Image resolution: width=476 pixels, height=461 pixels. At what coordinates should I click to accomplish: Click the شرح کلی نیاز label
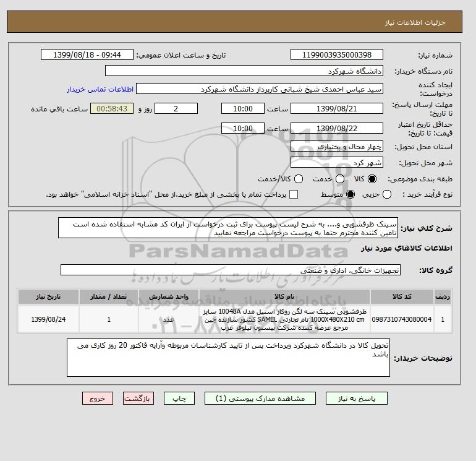[x=427, y=228]
